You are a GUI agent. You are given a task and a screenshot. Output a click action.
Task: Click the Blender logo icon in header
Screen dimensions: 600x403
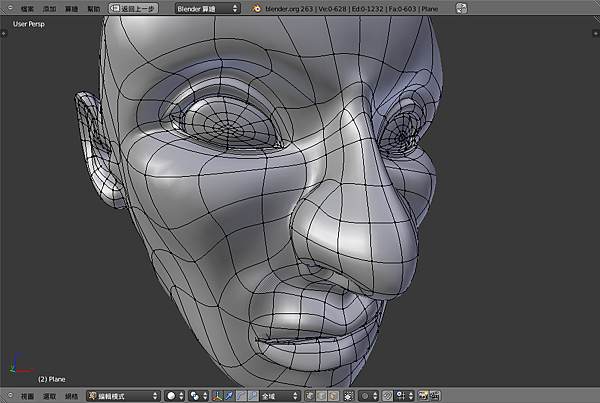coord(257,8)
